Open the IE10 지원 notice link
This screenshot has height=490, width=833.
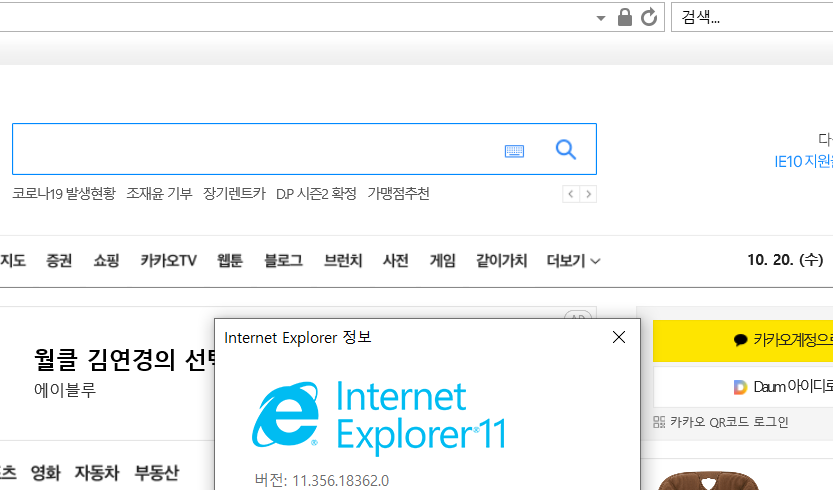click(x=803, y=161)
